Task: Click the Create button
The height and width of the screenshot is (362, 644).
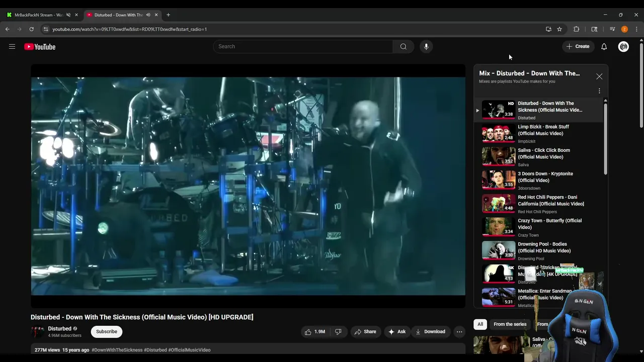Action: point(578,46)
